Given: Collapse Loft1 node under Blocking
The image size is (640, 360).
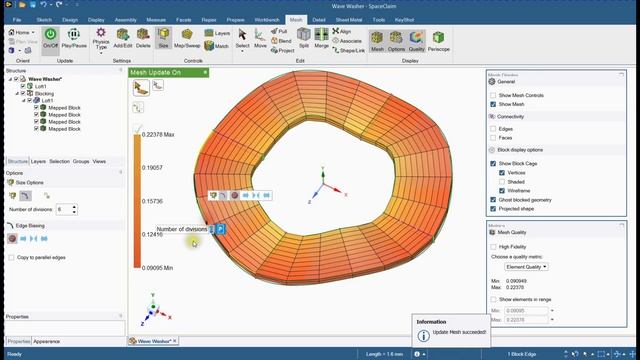Looking at the screenshot, I should [24, 100].
